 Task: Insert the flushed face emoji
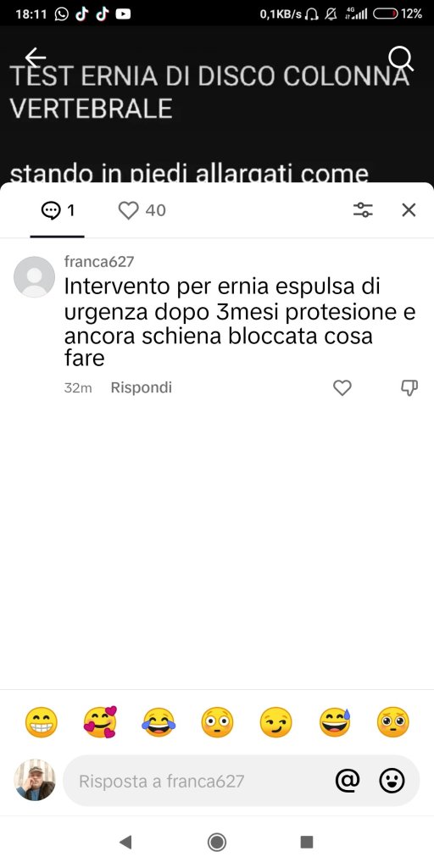[217, 722]
